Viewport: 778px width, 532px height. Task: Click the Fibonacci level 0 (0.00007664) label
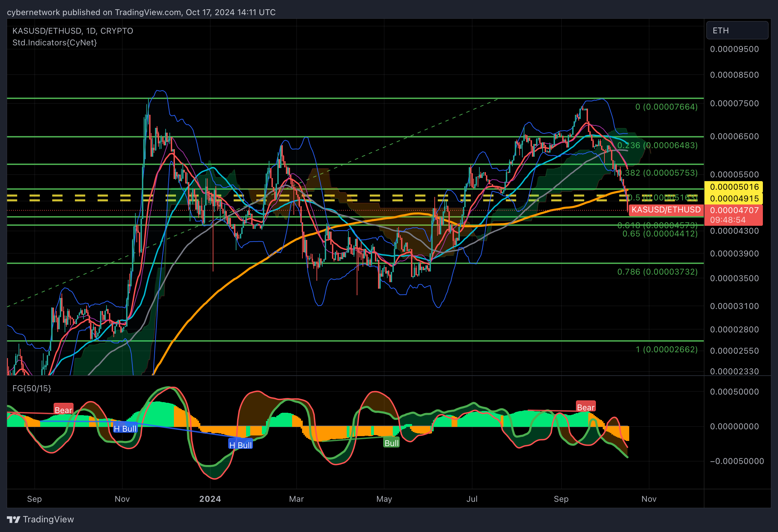click(667, 107)
